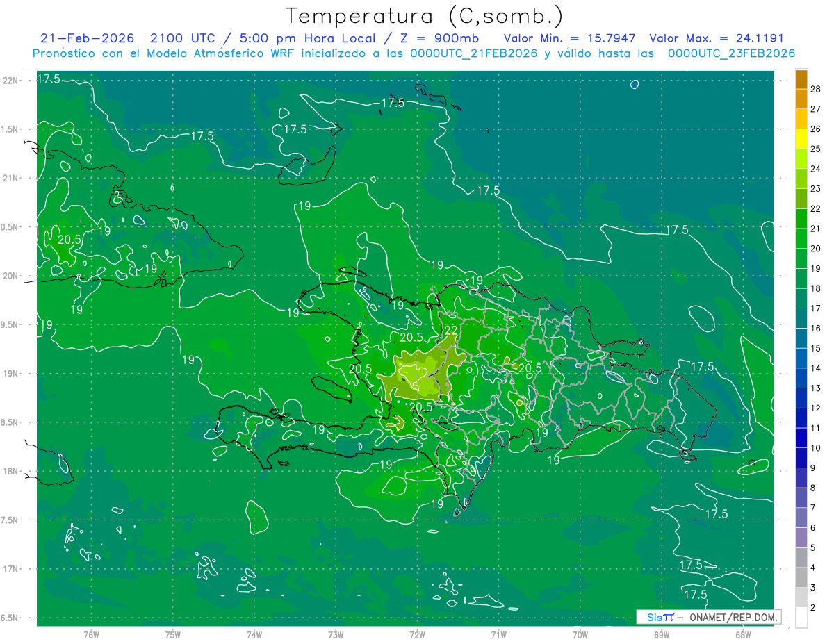Pick purple swatch between 5 and 6
The image size is (834, 644).
coord(801,538)
